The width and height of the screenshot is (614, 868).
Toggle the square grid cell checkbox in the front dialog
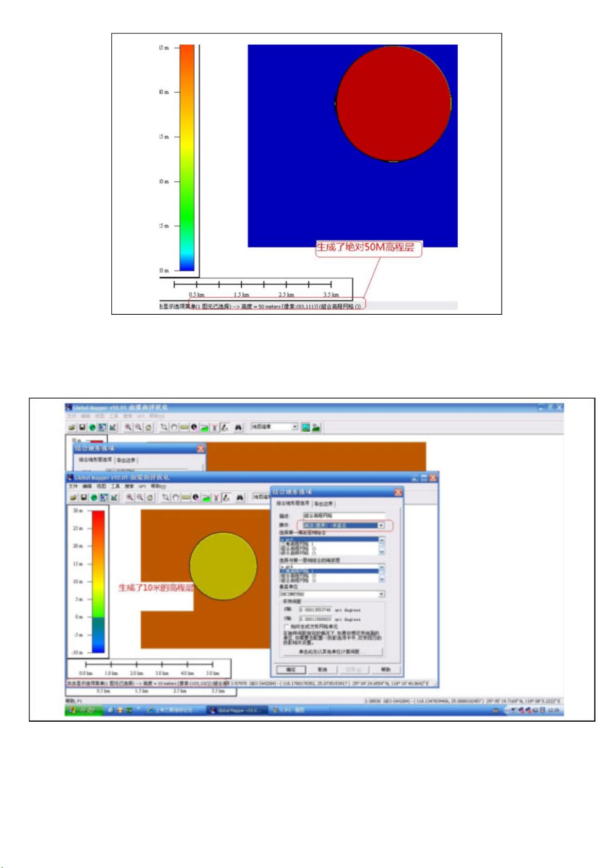pyautogui.click(x=287, y=626)
